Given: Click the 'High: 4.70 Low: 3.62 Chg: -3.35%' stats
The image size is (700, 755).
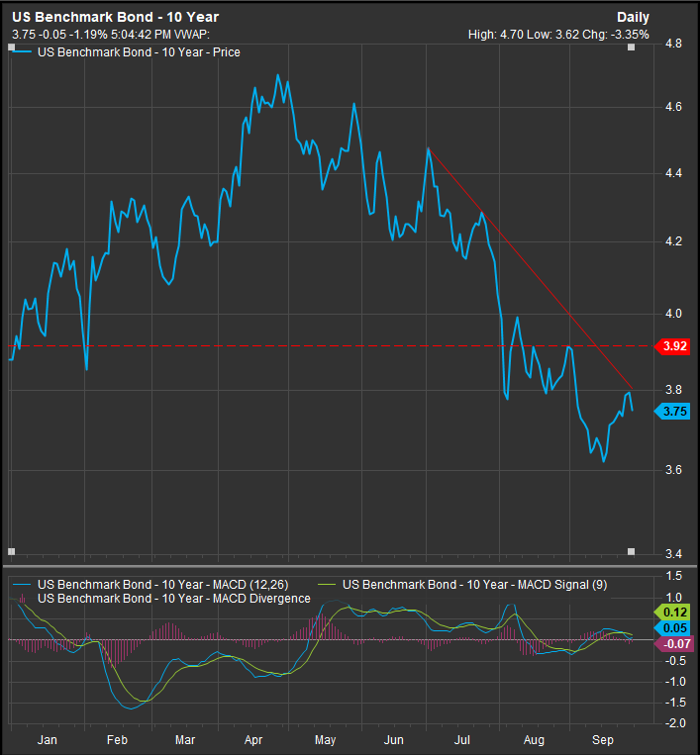Looking at the screenshot, I should tap(558, 35).
